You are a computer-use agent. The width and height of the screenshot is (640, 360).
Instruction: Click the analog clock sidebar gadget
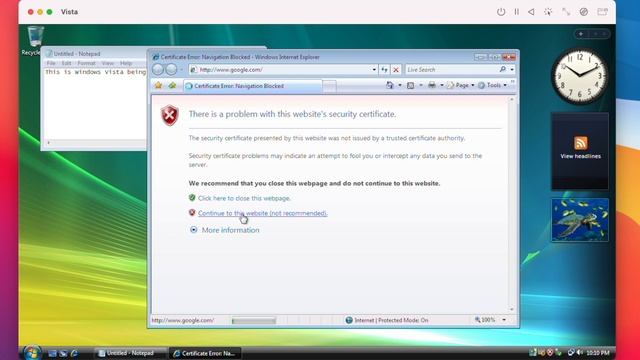[580, 76]
